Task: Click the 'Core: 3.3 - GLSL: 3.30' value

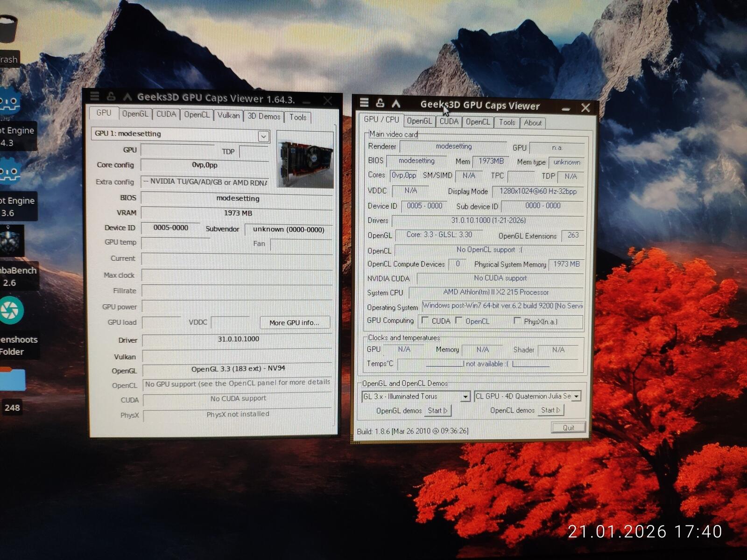Action: (439, 235)
